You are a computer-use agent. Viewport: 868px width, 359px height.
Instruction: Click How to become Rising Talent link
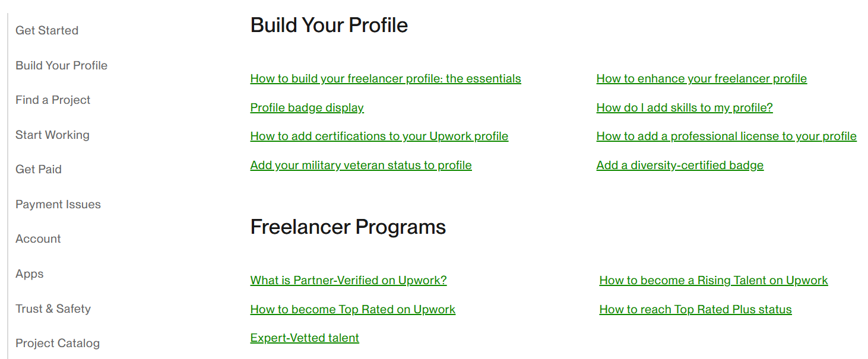[x=713, y=280]
